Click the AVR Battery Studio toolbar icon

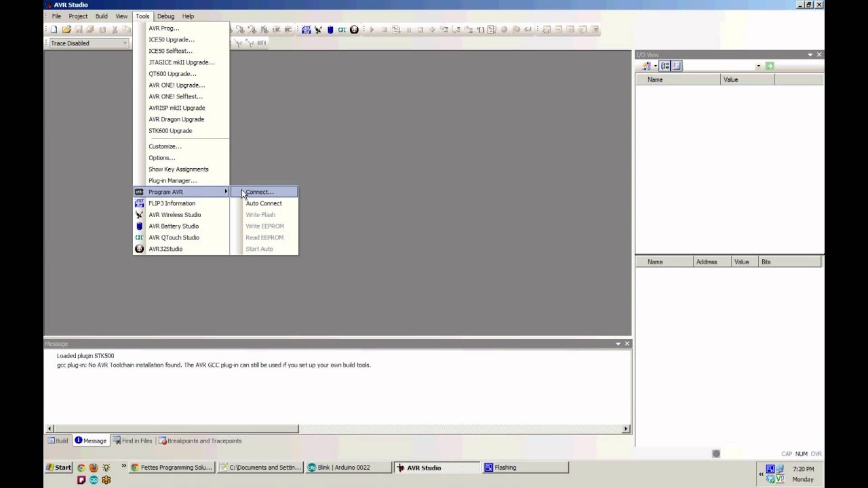[x=330, y=30]
